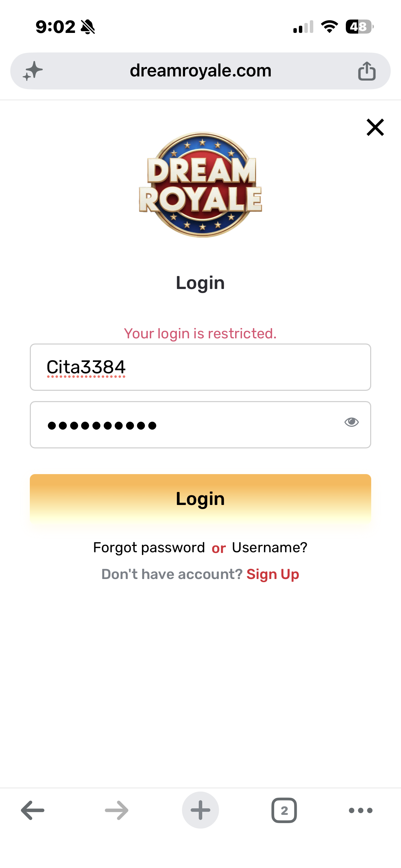Tap the share icon in address bar

(x=367, y=71)
